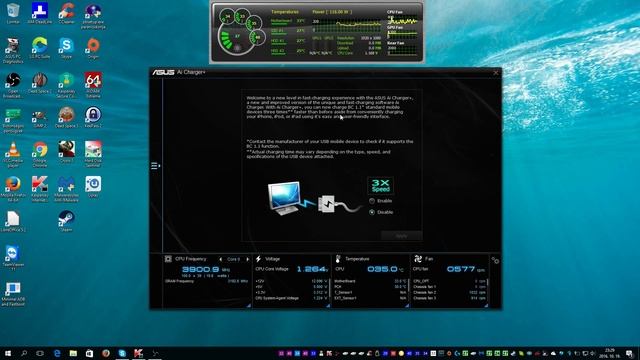Open Task View on the taskbar
This screenshot has width=640, height=360.
40,353
